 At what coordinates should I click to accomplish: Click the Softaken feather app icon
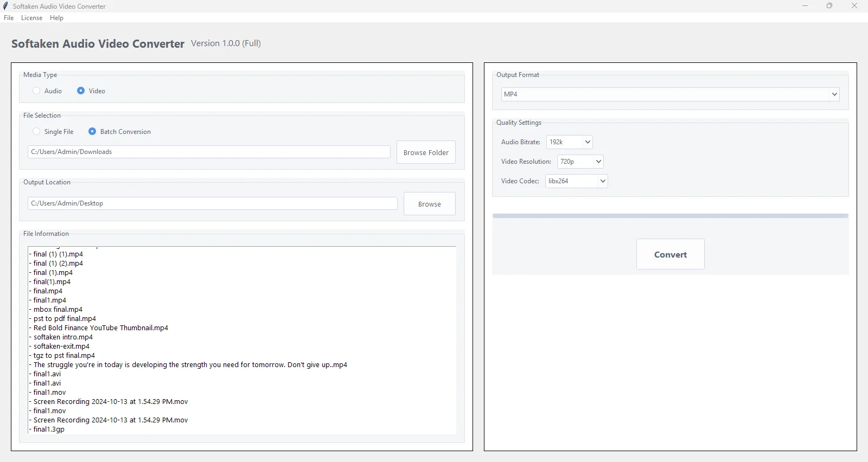click(5, 6)
